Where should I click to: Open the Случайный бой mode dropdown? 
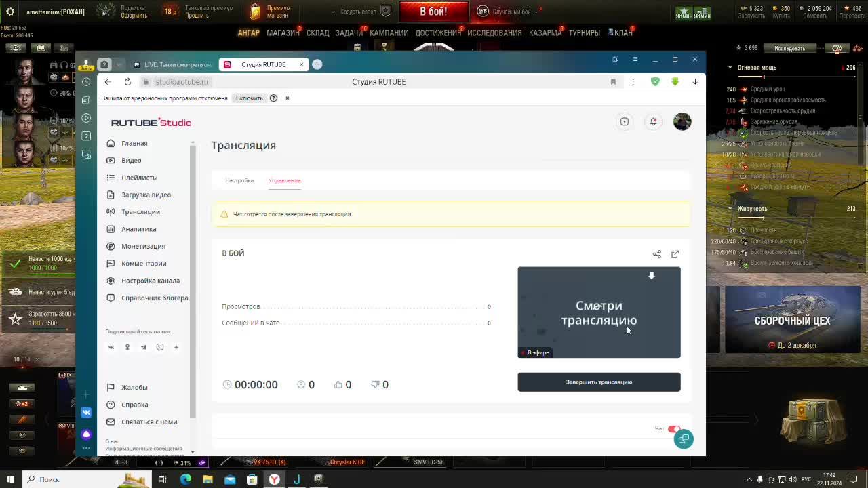click(x=512, y=12)
